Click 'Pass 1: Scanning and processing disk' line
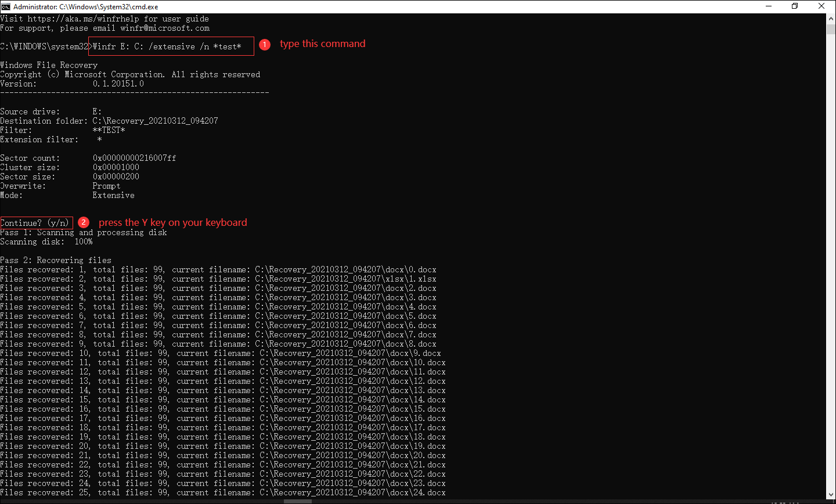The width and height of the screenshot is (836, 504). (84, 232)
